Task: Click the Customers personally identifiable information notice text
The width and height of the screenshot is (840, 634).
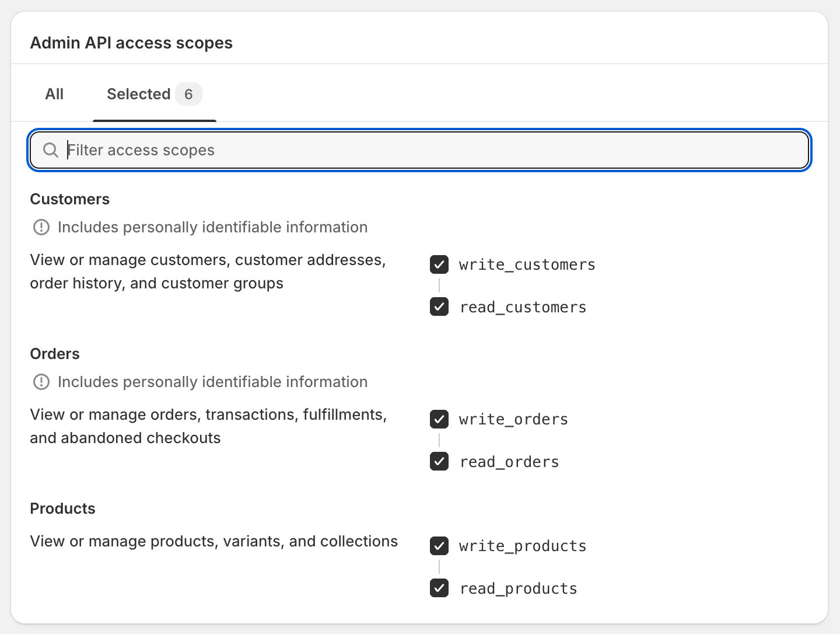Action: pos(212,227)
